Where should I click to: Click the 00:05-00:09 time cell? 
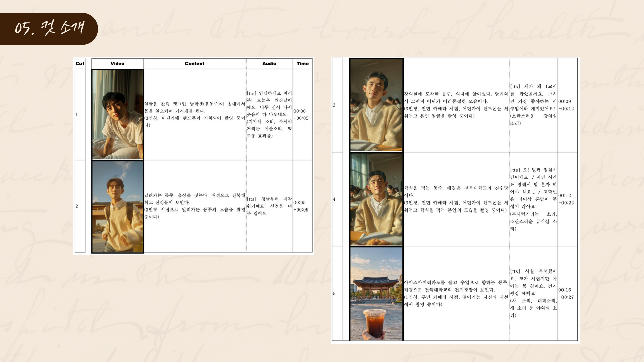pos(301,206)
